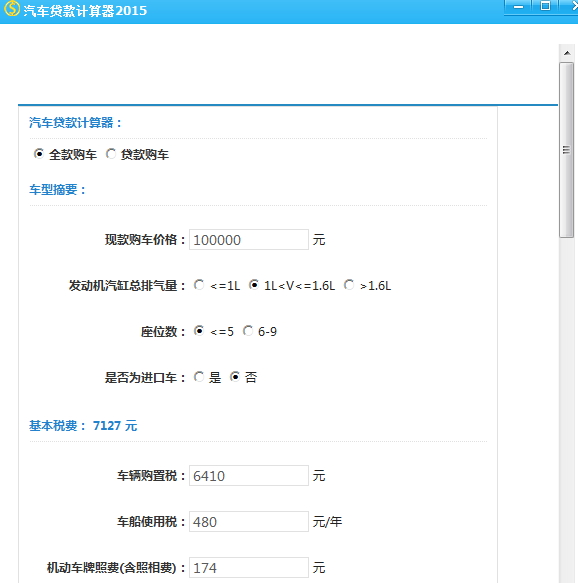
Task: Click the 基本税费 7127 元 total text
Action: click(x=83, y=426)
